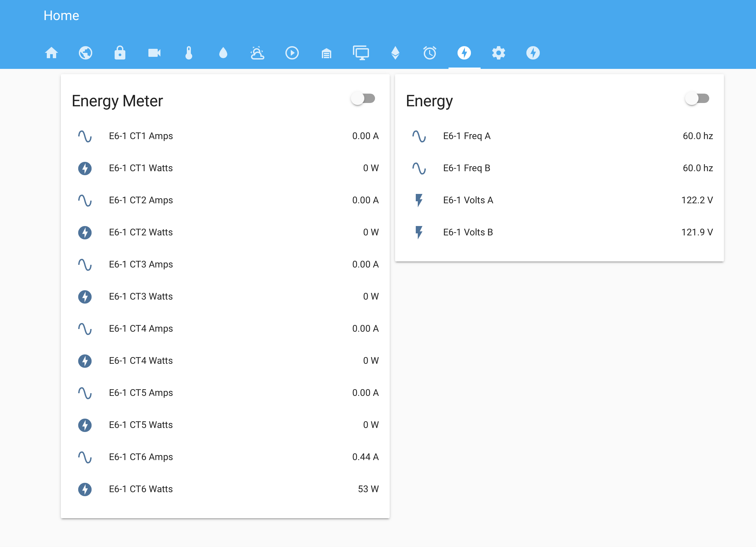This screenshot has width=756, height=547.
Task: Open the water drop tab
Action: 223,53
